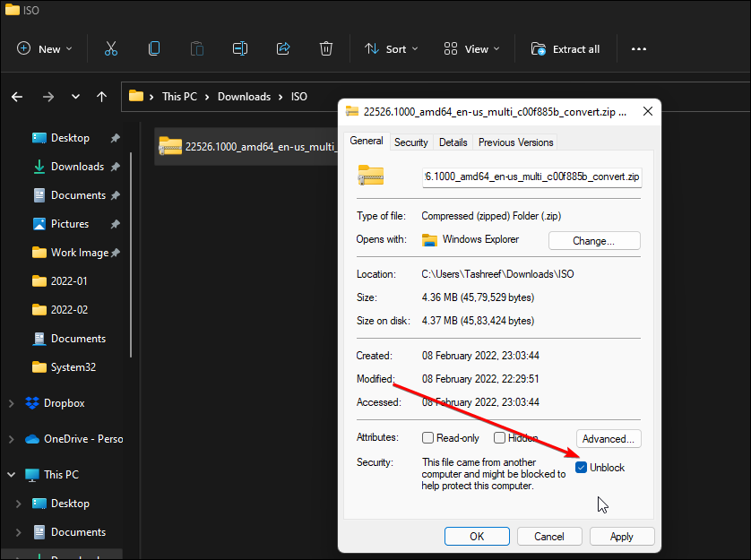Open unpinned Documents below 2022-02
751x560 pixels.
pyautogui.click(x=68, y=338)
